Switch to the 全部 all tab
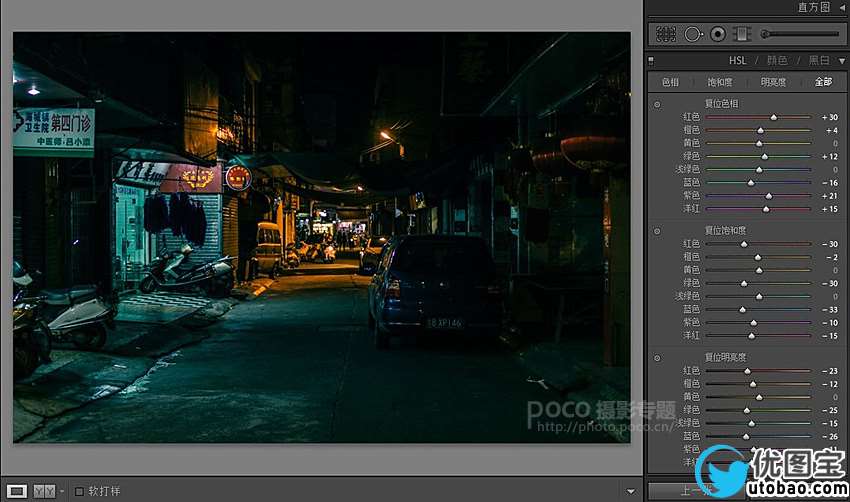This screenshot has height=502, width=850. [823, 82]
